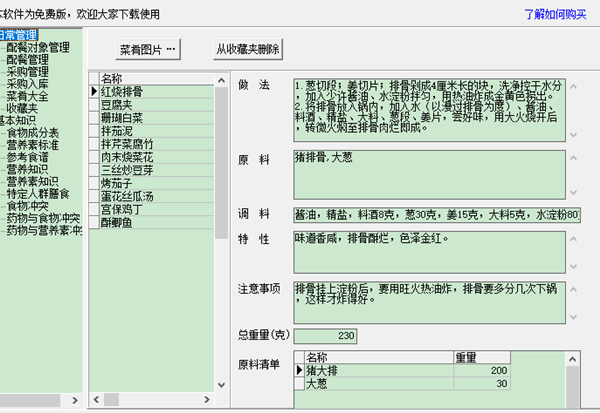Select dish 红烧排骨 in the list
The image size is (600, 413).
pos(157,92)
